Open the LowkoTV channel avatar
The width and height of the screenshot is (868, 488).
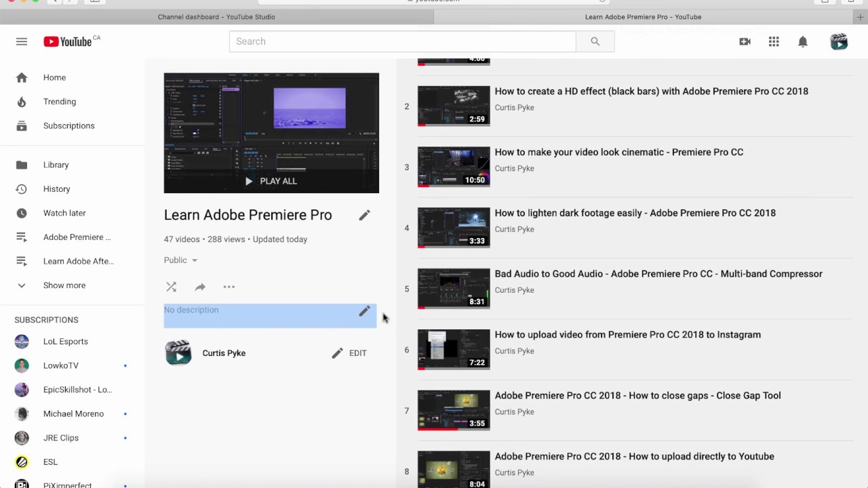coord(22,365)
